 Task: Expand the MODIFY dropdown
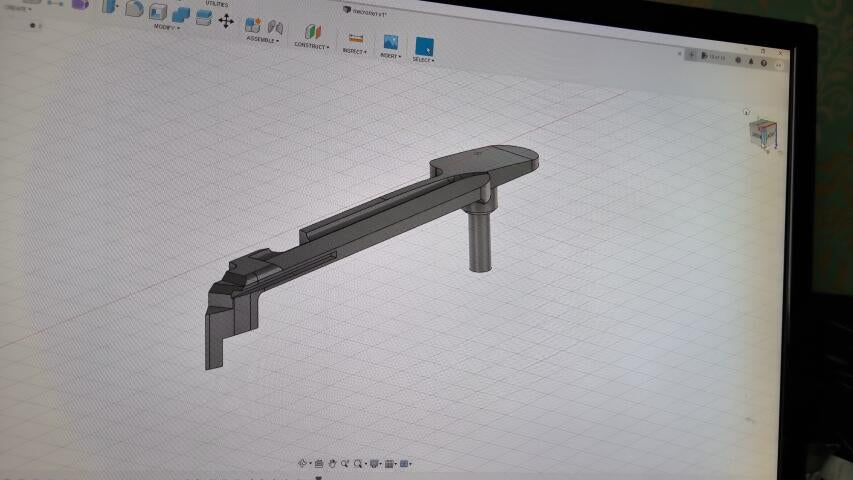click(166, 27)
